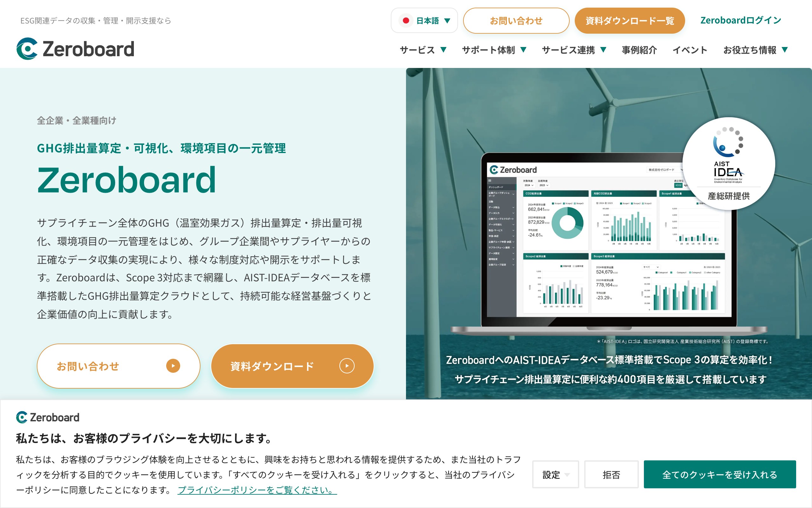
Task: Click the header お問い合わせ button
Action: pos(516,21)
